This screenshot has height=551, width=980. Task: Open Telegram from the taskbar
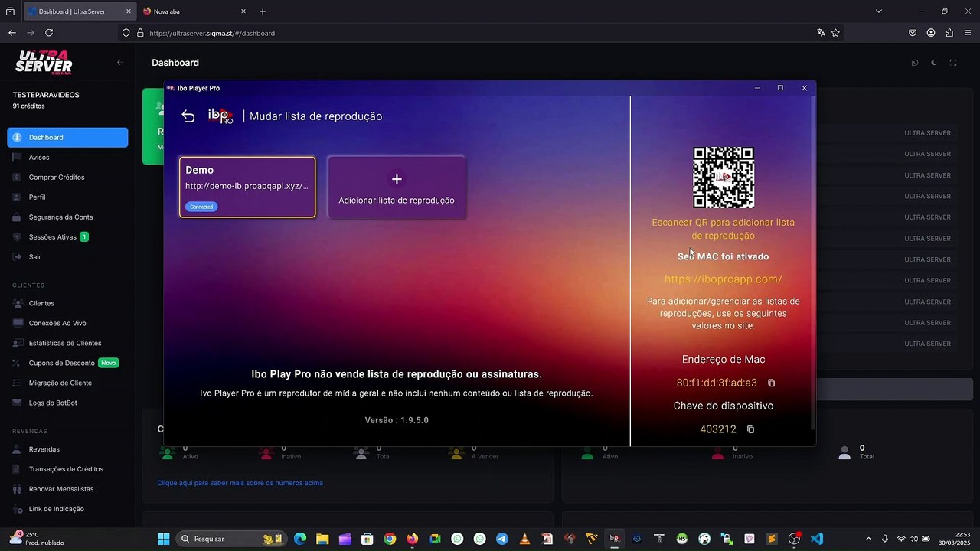click(502, 539)
